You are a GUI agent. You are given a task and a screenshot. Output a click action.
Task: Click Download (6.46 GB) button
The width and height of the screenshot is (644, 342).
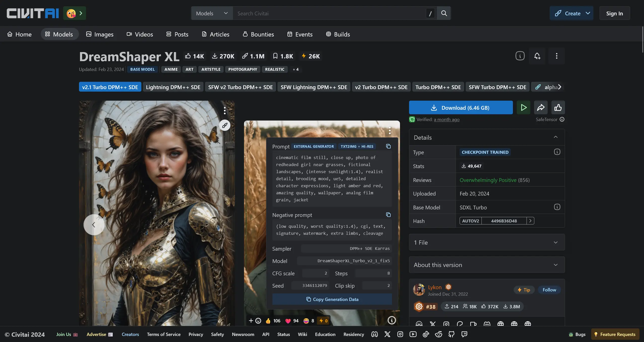pos(461,108)
